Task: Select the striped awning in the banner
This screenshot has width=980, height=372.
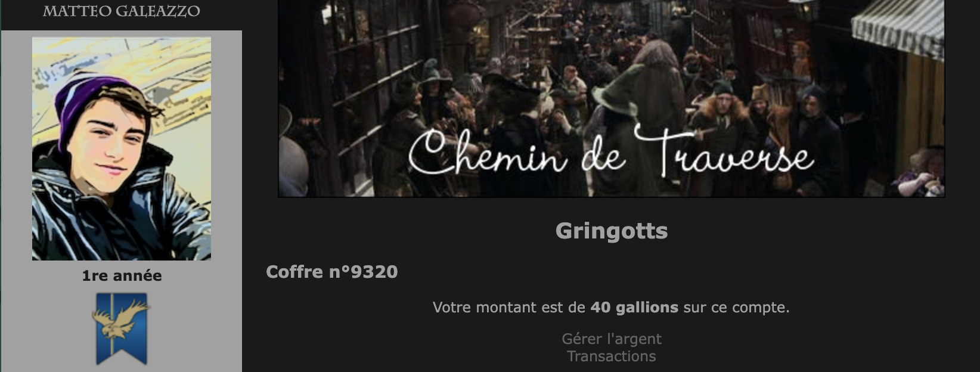Action: pos(897,30)
